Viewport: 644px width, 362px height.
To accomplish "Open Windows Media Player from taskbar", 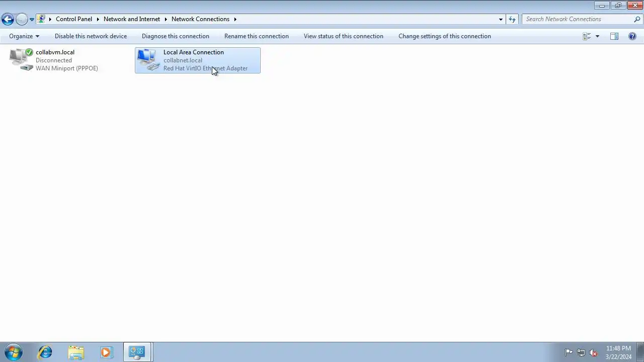I will (106, 352).
